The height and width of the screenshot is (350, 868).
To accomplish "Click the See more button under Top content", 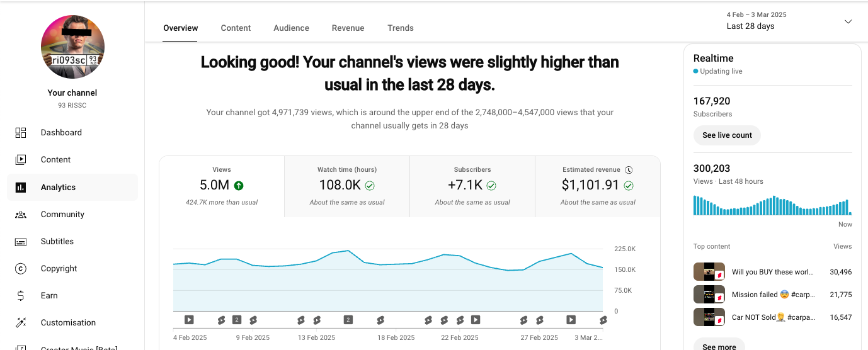I will 719,345.
